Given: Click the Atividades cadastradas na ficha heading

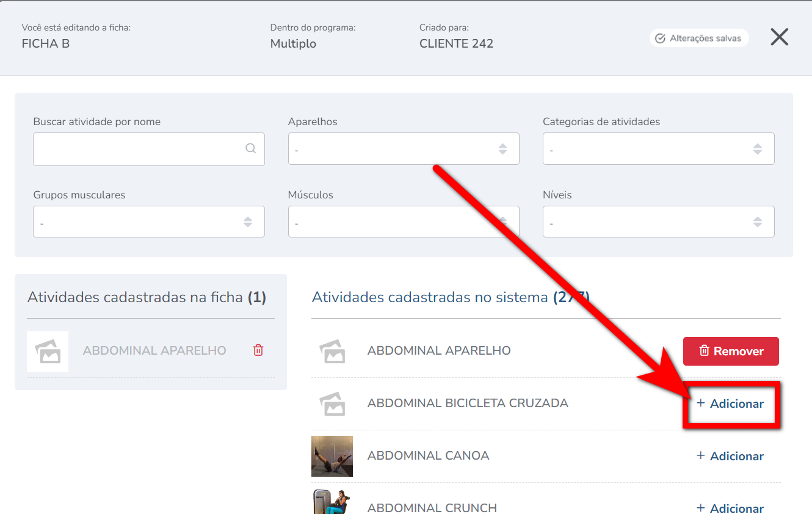Looking at the screenshot, I should [147, 297].
